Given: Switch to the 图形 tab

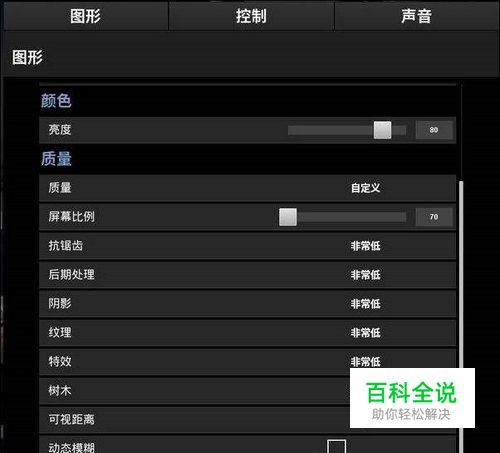Looking at the screenshot, I should point(85,16).
